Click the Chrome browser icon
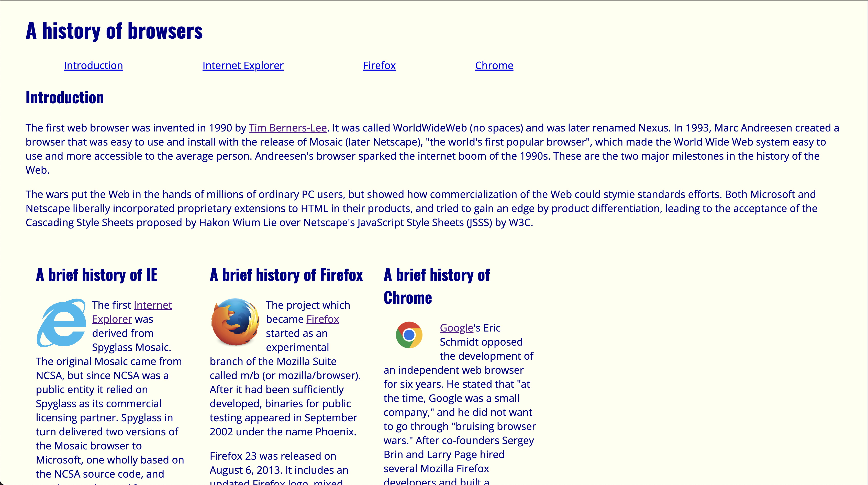Screen dimensions: 868x485 point(409,335)
